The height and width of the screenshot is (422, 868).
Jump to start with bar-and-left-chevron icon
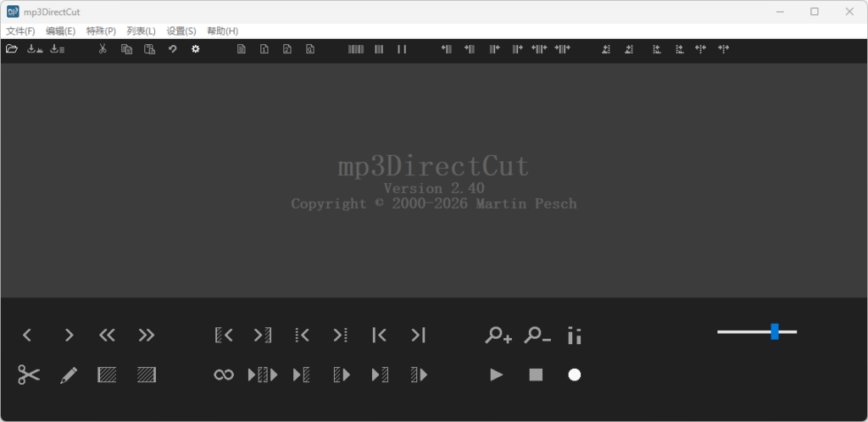click(x=379, y=336)
